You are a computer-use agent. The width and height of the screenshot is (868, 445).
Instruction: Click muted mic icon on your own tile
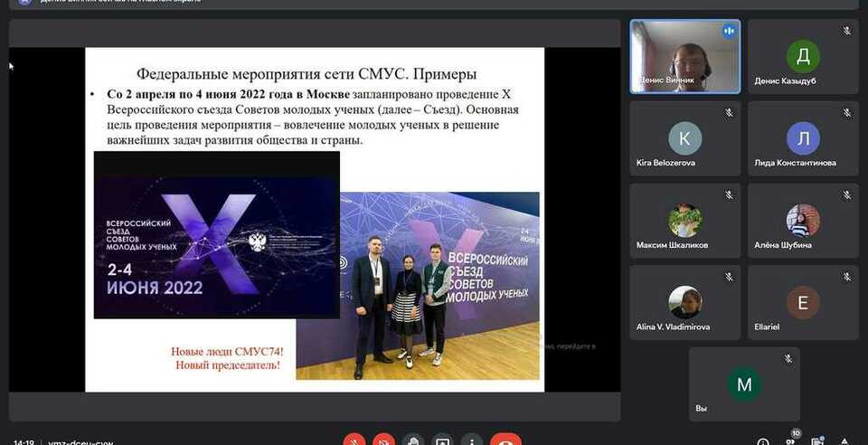click(788, 359)
